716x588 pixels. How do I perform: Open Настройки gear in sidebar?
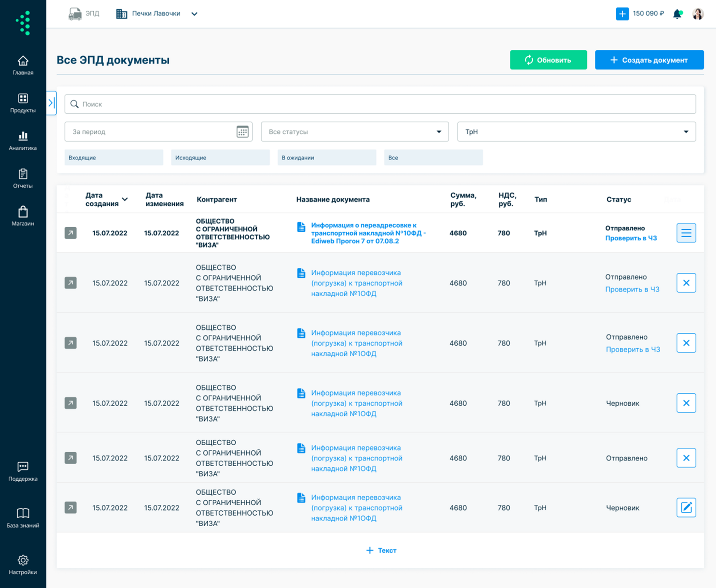click(x=23, y=565)
